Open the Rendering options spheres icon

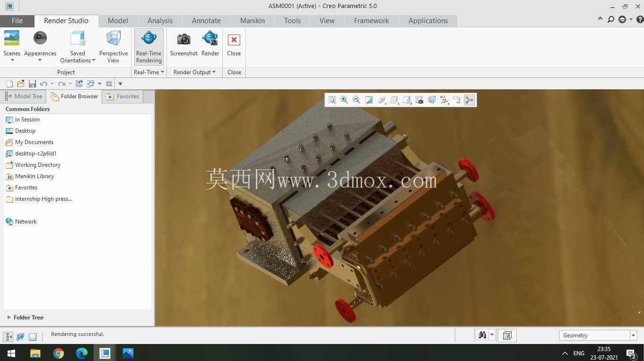(x=382, y=100)
